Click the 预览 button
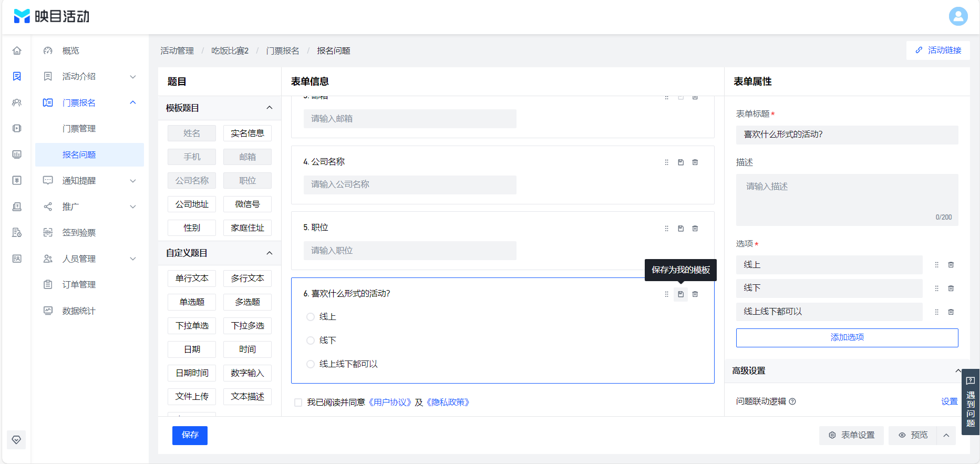980x464 pixels. pos(913,435)
